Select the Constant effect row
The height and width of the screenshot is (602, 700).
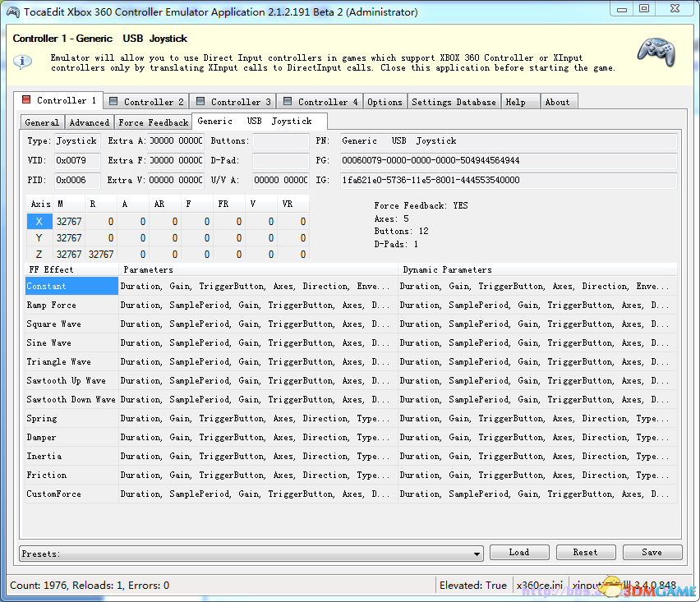click(352, 286)
